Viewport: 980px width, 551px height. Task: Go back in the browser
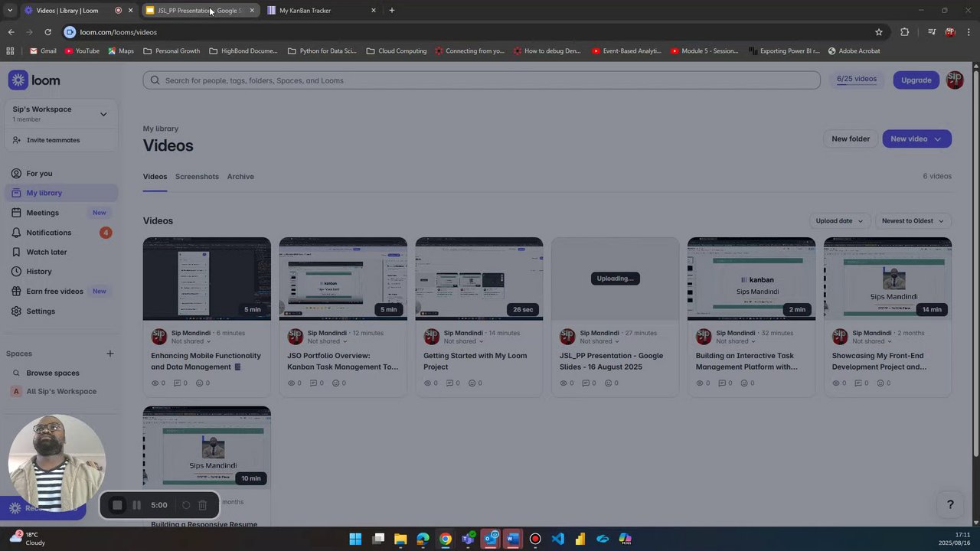tap(11, 32)
